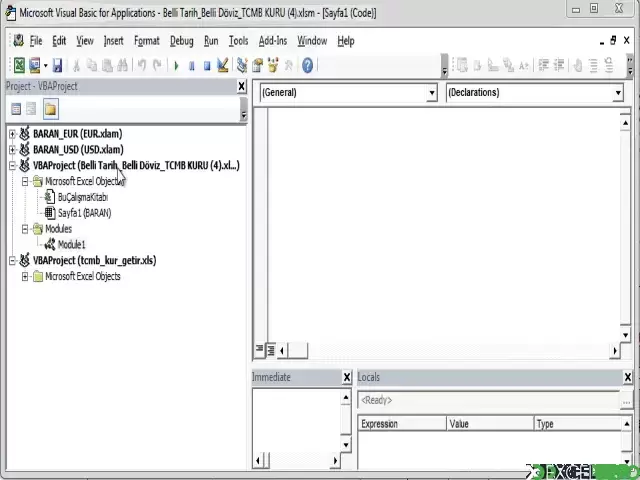
Task: Open Find with the binoculars icon
Action: (x=122, y=65)
